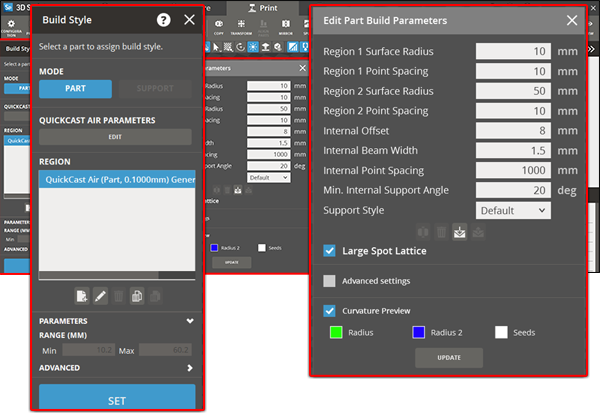The image size is (600, 419).
Task: Edit the selected region with the pencil icon
Action: [100, 296]
